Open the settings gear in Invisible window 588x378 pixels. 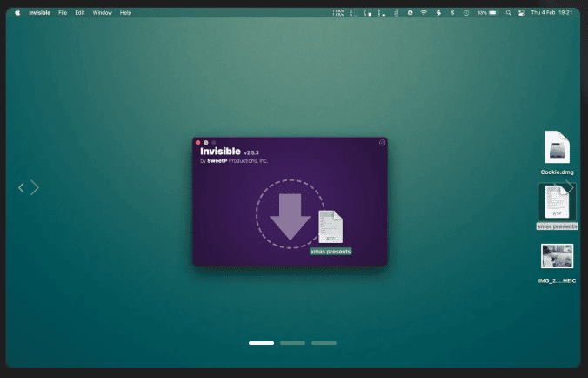382,143
